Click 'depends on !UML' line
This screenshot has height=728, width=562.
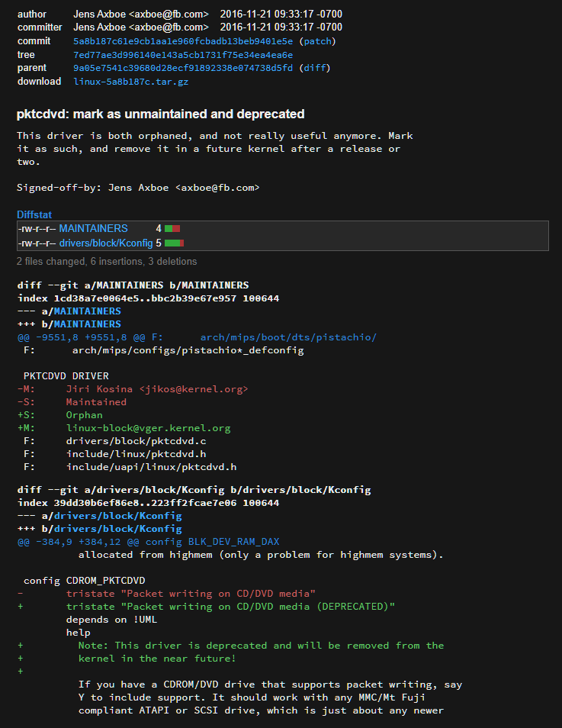[111, 620]
